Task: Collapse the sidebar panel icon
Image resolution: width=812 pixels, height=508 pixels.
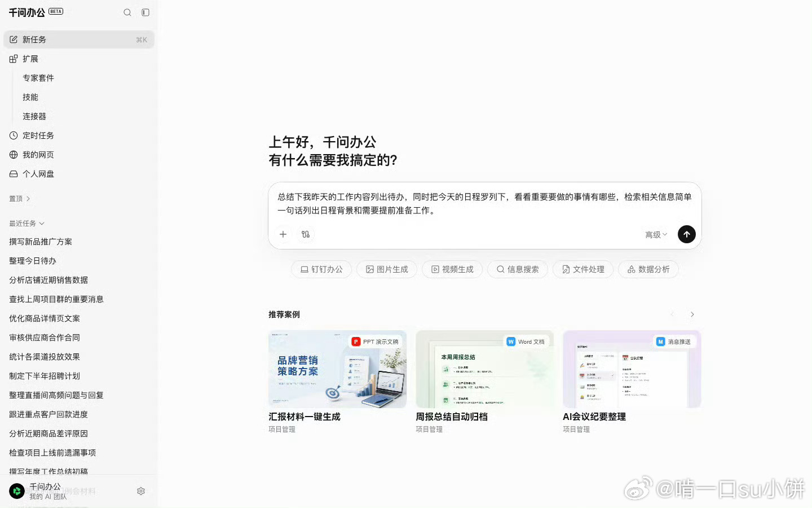Action: click(145, 12)
